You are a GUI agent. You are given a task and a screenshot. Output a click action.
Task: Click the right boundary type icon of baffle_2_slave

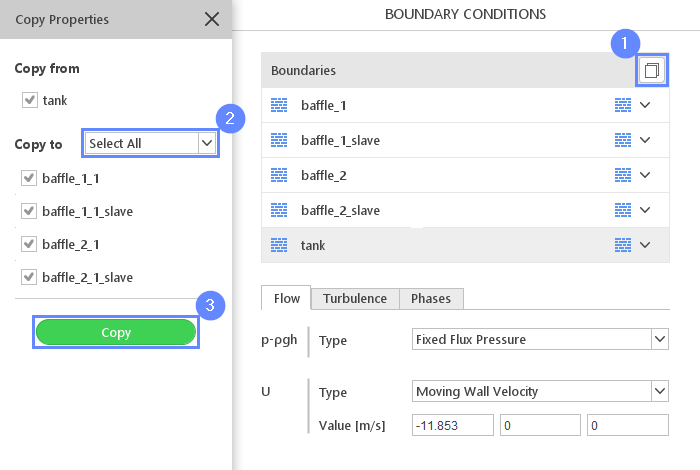point(623,210)
